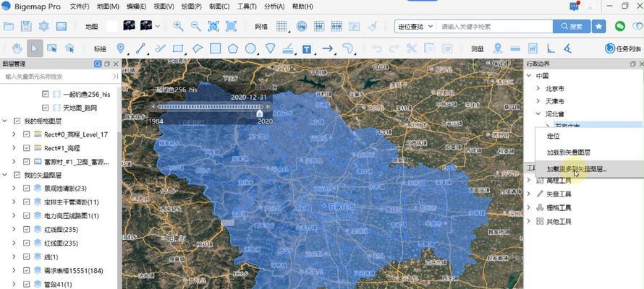This screenshot has height=289, width=644.
Task: Click the time slider handle at 2020
Action: 259,113
